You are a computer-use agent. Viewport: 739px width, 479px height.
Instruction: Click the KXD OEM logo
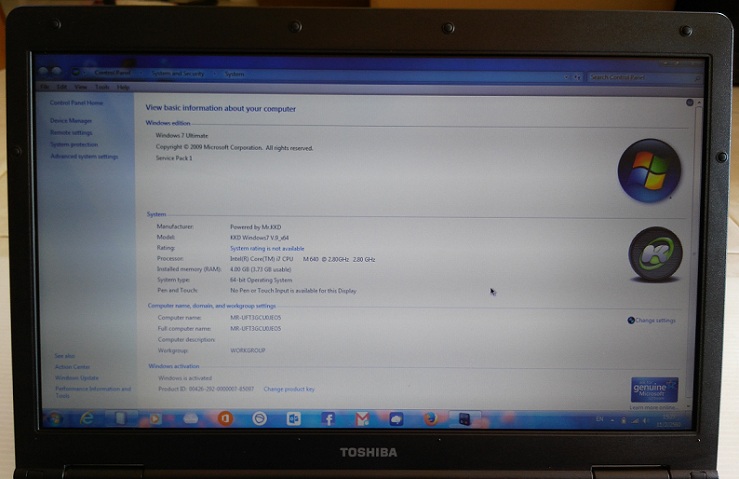pos(656,255)
